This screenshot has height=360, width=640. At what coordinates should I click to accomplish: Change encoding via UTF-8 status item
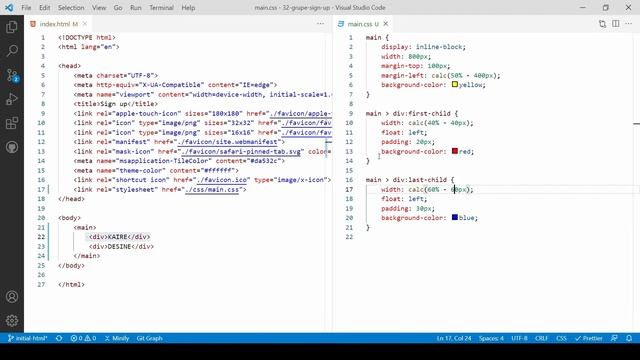coord(519,338)
